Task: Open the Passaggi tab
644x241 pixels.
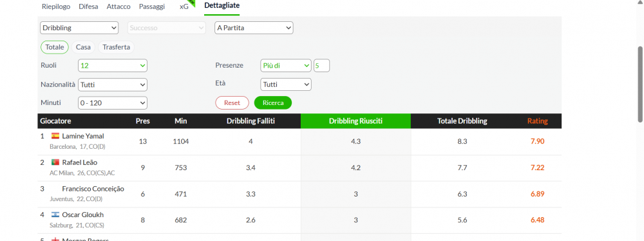Action: pyautogui.click(x=152, y=6)
